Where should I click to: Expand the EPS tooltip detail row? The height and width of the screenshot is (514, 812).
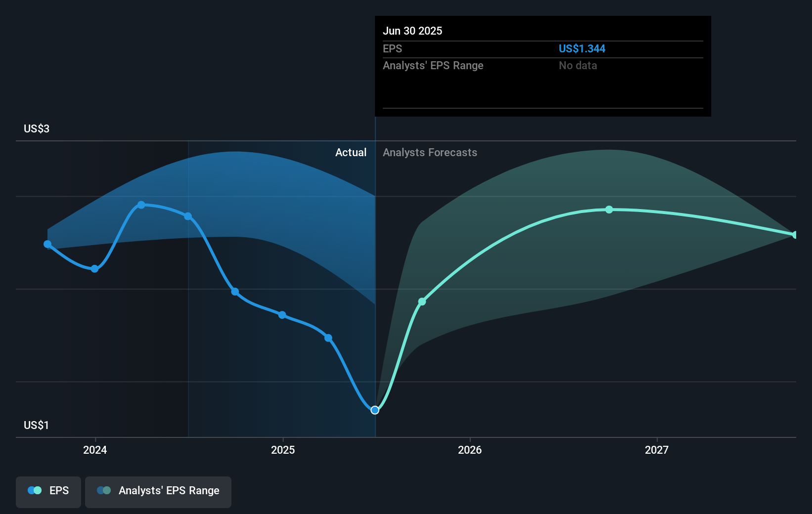tap(392, 48)
